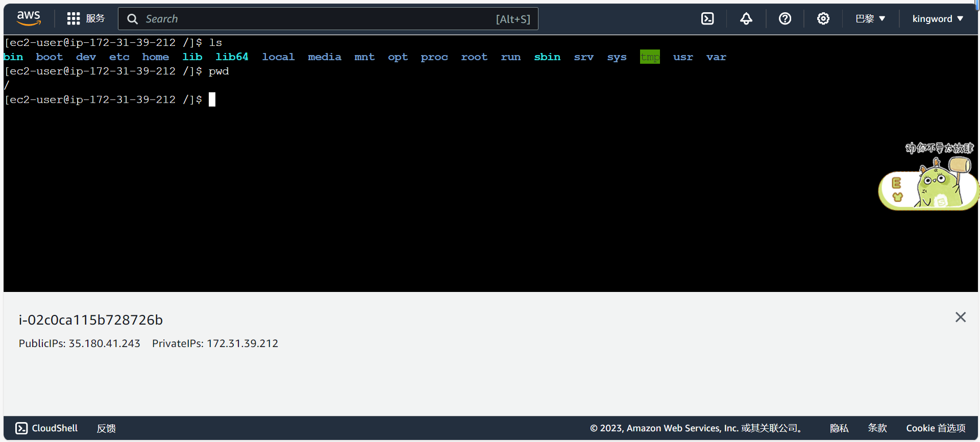The image size is (980, 442).
Task: Click the var directory name in terminal
Action: pyautogui.click(x=716, y=57)
